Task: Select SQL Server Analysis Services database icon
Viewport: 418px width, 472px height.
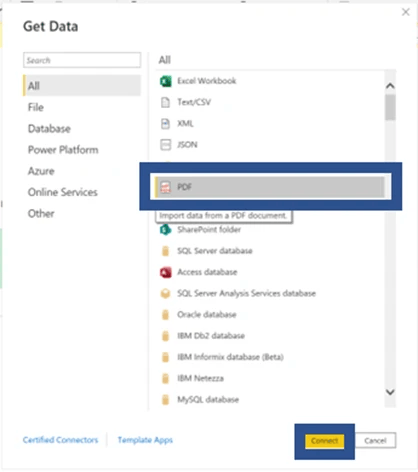Action: (165, 294)
